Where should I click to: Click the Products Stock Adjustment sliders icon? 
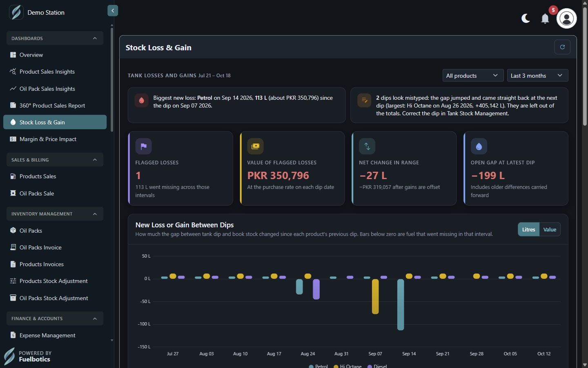(13, 281)
